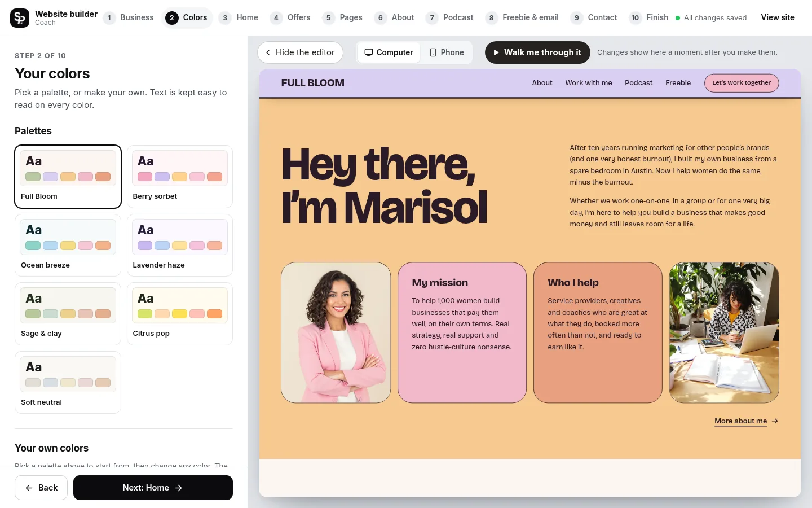Click the teal swatch in Ocean breeze

pyautogui.click(x=33, y=246)
